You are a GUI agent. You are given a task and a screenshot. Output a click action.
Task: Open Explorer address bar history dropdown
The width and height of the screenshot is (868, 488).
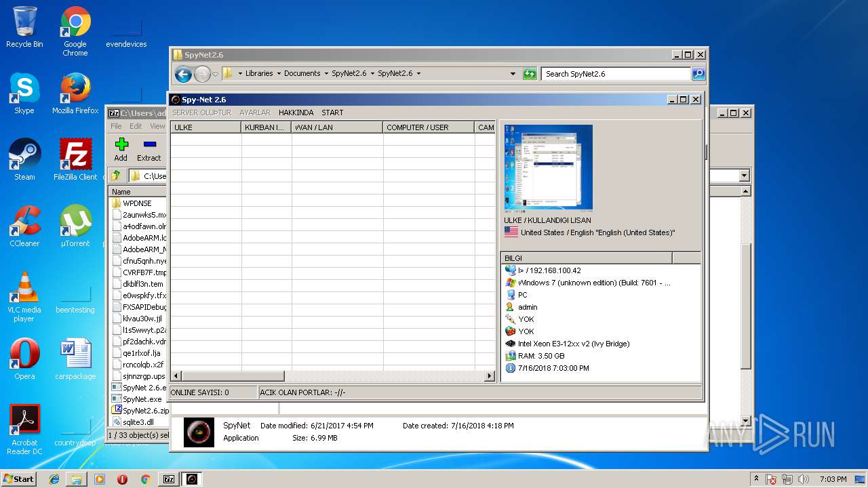click(x=513, y=73)
